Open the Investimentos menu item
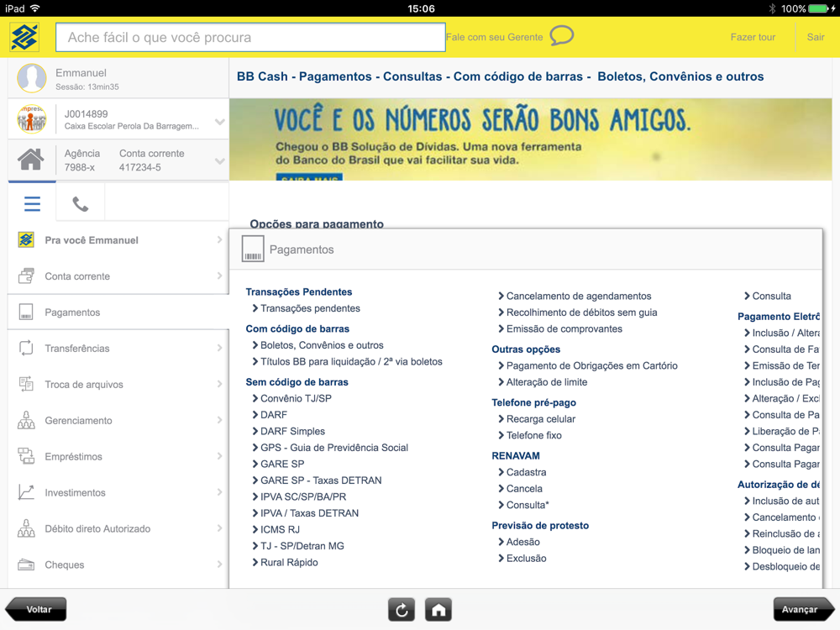 118,492
